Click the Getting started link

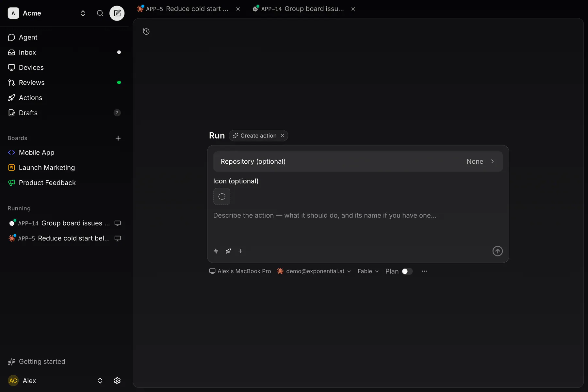(x=37, y=362)
